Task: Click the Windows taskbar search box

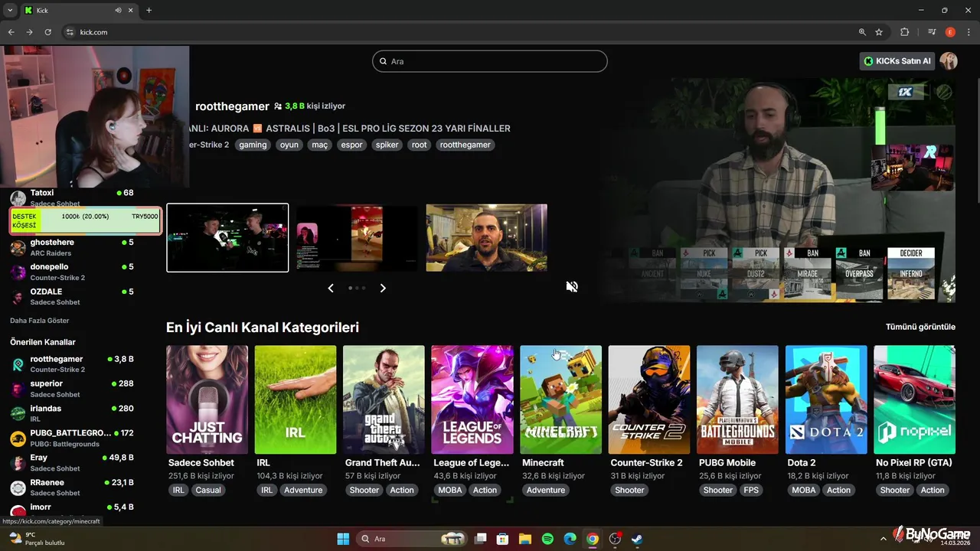Action: (x=413, y=539)
